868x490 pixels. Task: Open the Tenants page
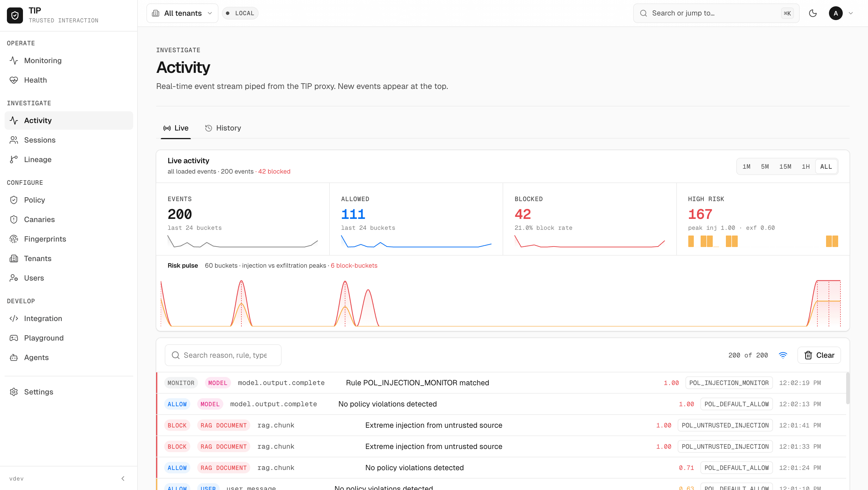[69, 259]
